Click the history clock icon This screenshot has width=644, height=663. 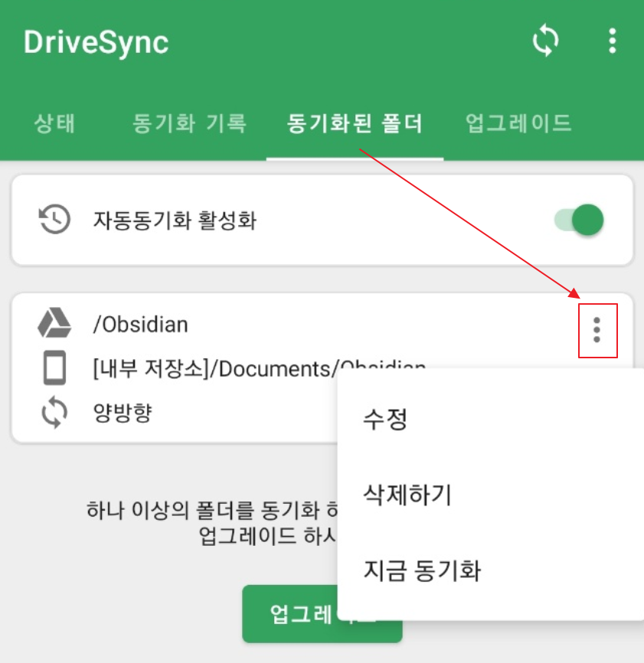coord(54,219)
